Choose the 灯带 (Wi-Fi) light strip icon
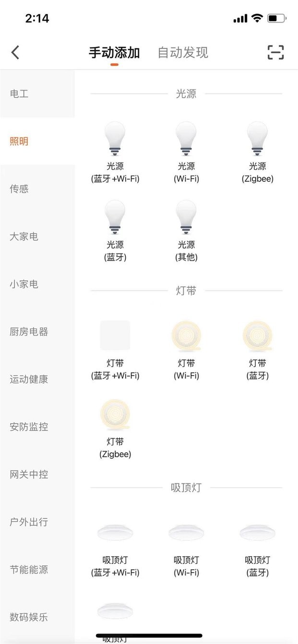Image resolution: width=298 pixels, height=644 pixels. [186, 336]
